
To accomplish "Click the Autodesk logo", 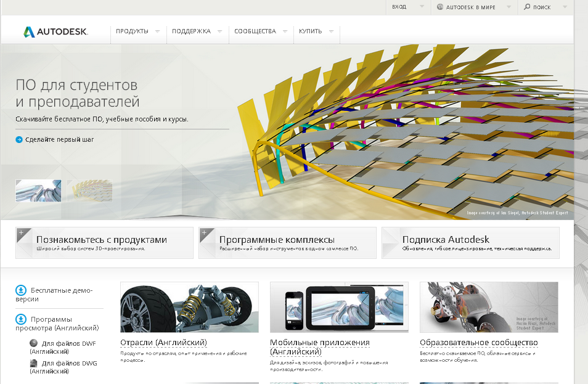I will (x=55, y=31).
